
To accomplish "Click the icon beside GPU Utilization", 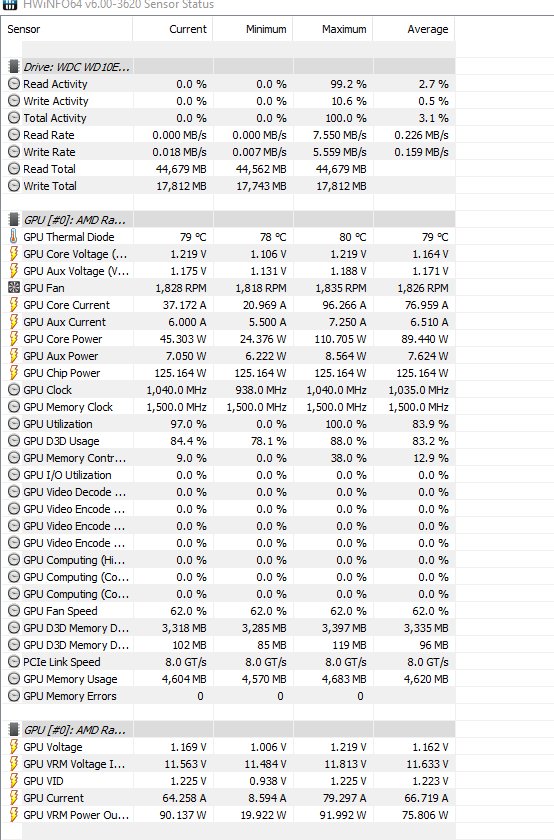I will tap(13, 424).
